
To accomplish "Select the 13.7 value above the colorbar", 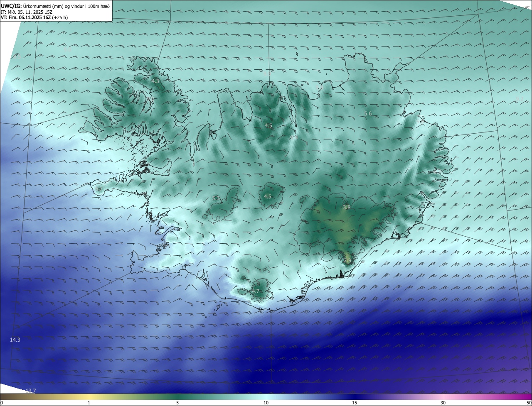I will point(31,391).
